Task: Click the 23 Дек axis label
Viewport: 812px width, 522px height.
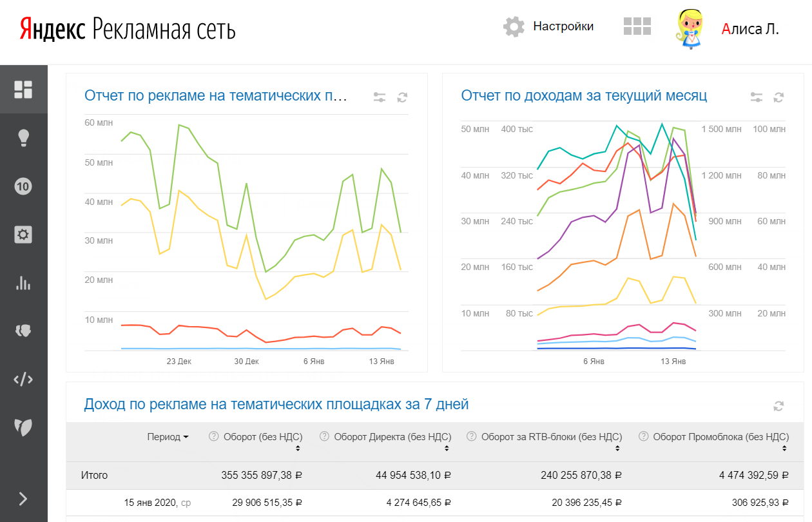Action: point(179,361)
